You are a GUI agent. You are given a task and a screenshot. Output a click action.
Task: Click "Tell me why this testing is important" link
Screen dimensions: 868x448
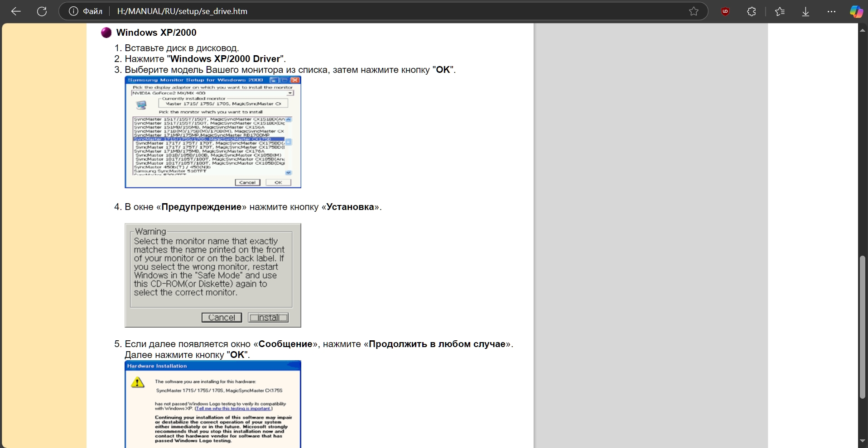click(x=234, y=408)
